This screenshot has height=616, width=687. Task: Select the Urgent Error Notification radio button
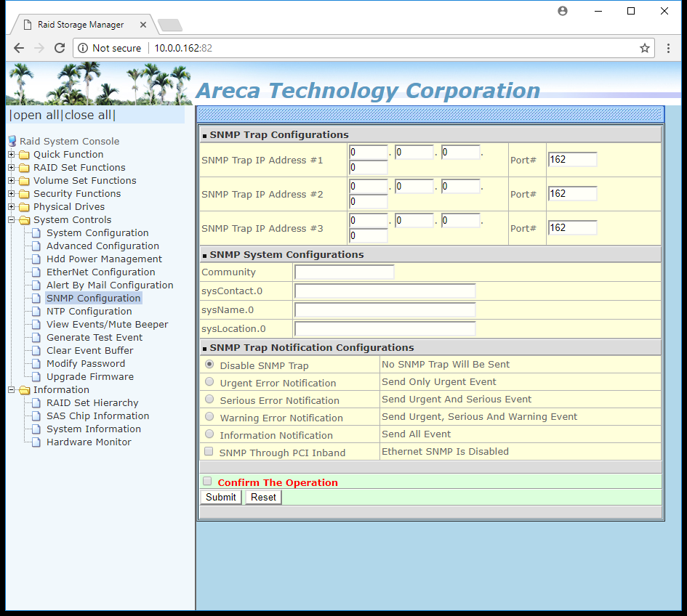[209, 382]
